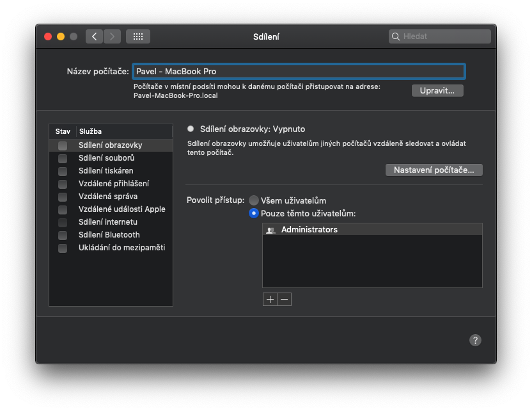The height and width of the screenshot is (411, 532).
Task: Select Sdílení tiskáren in service list
Action: (106, 171)
